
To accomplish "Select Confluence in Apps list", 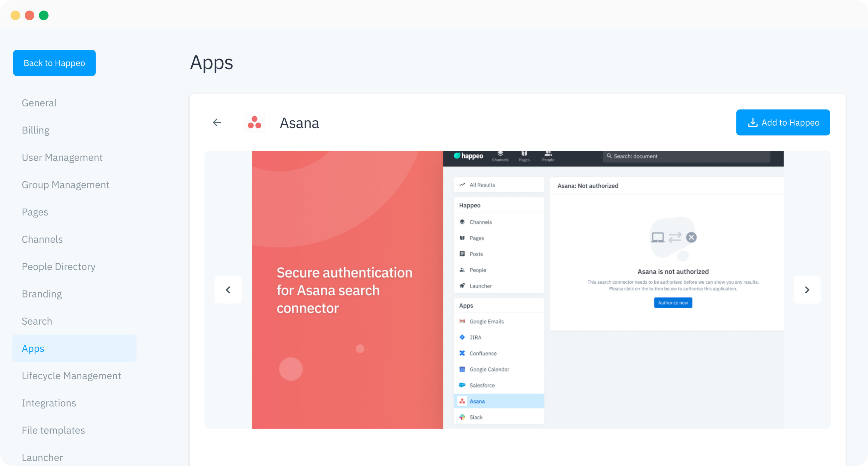I will pyautogui.click(x=499, y=354).
